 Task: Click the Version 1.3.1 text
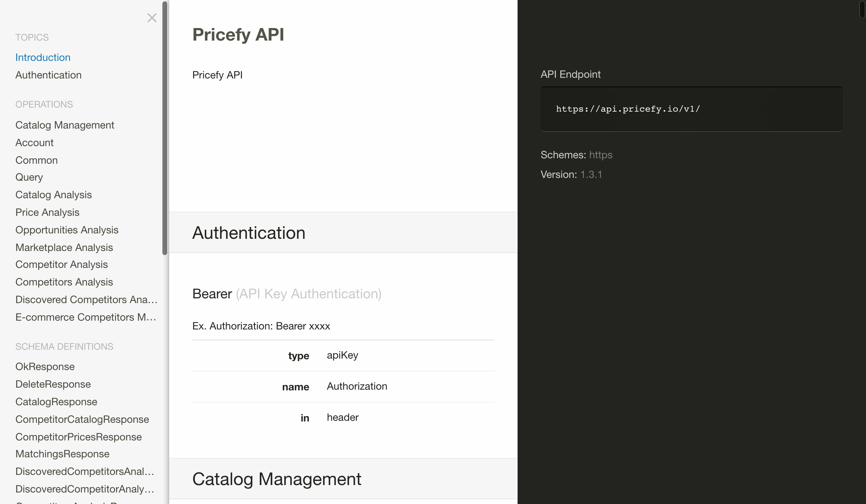(x=571, y=175)
